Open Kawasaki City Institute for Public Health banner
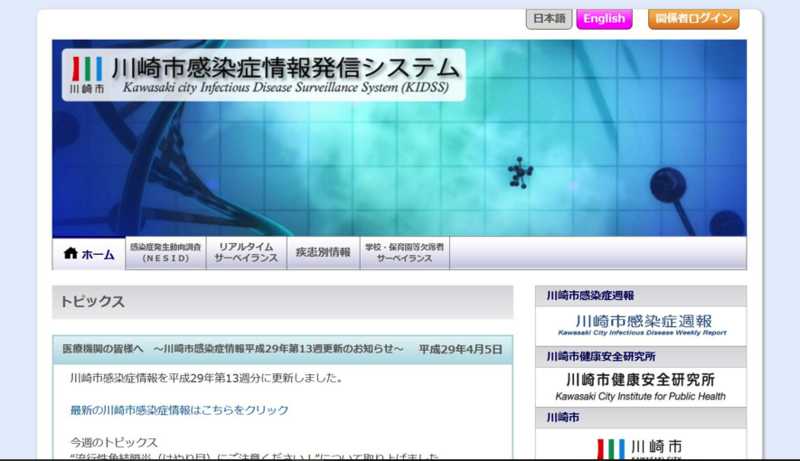Viewport: 800px width, 461px height. click(641, 387)
